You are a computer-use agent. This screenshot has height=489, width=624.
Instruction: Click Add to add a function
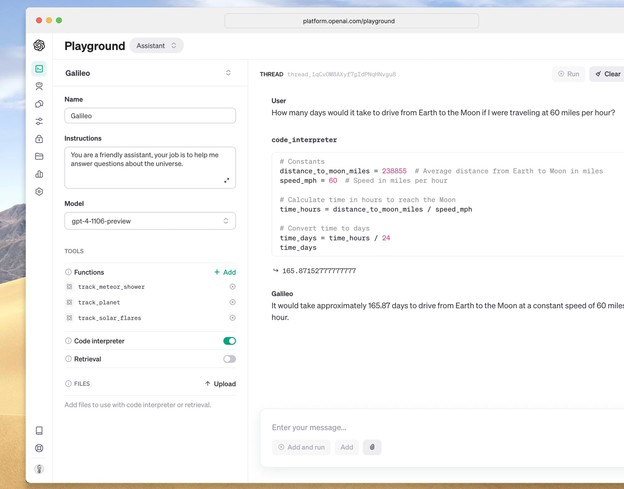225,272
